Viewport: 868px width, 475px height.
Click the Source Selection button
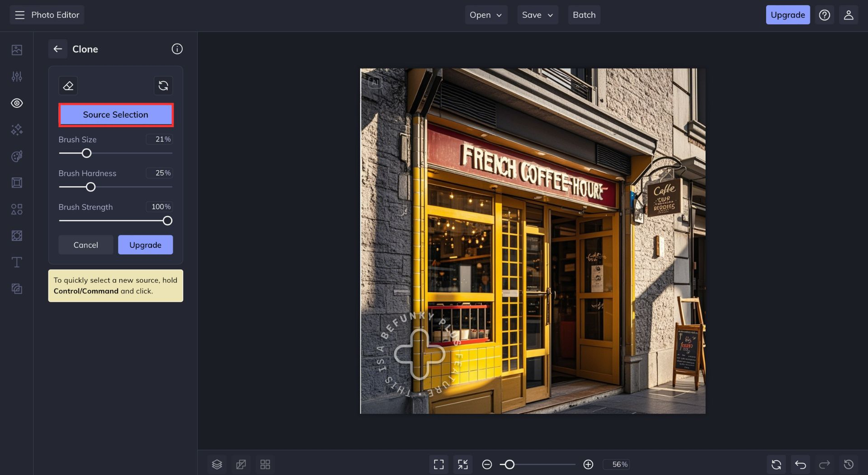[116, 115]
